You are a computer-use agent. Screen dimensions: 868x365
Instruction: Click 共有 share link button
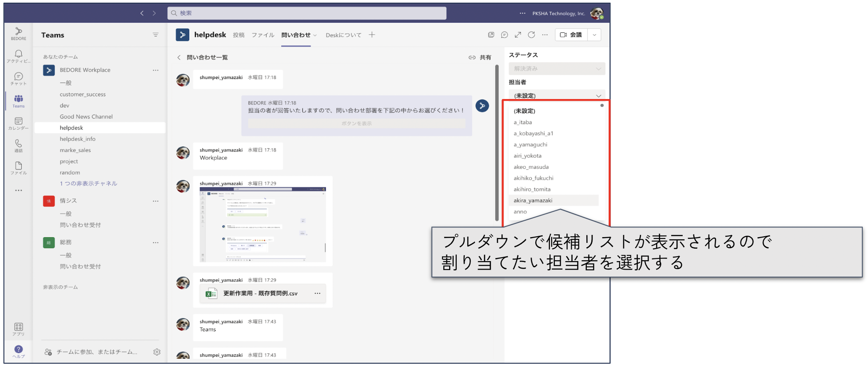[x=480, y=57]
